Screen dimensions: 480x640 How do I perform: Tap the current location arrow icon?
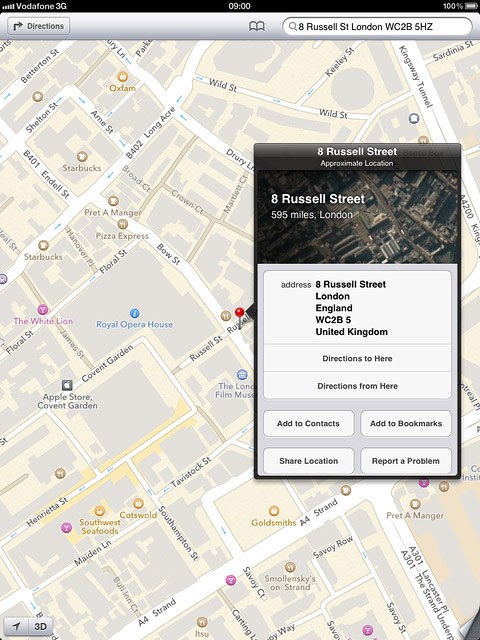(x=16, y=627)
